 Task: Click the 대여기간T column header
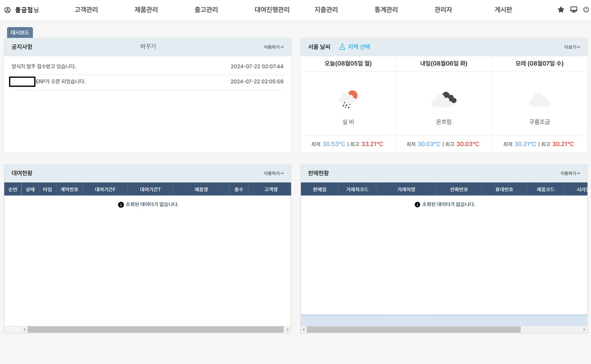pyautogui.click(x=150, y=189)
